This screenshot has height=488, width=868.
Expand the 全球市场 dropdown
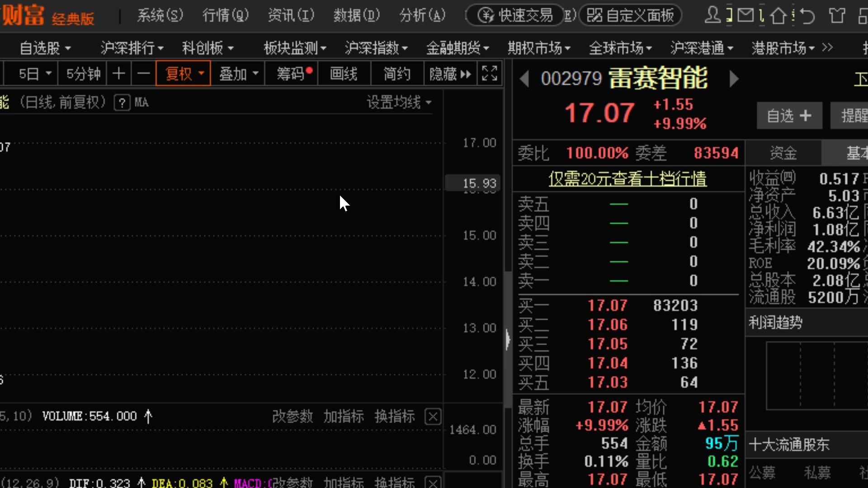[620, 47]
